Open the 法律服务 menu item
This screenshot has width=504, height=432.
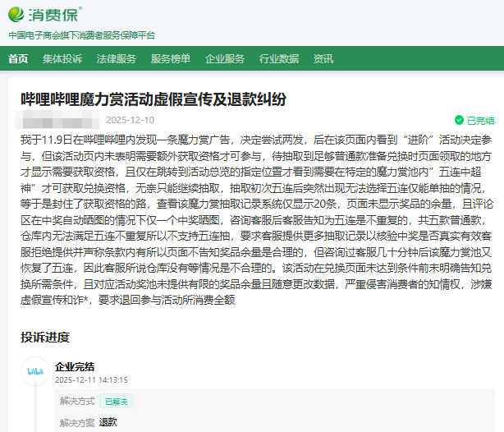117,58
